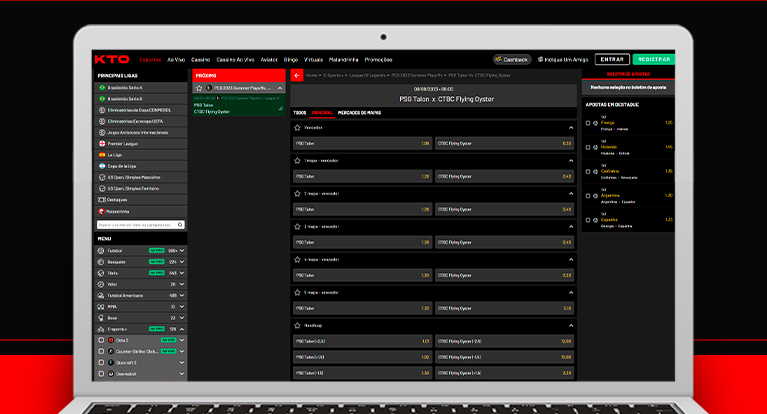Click the Destaques ticket icon
Viewport: 767px width, 414px height.
(x=102, y=200)
